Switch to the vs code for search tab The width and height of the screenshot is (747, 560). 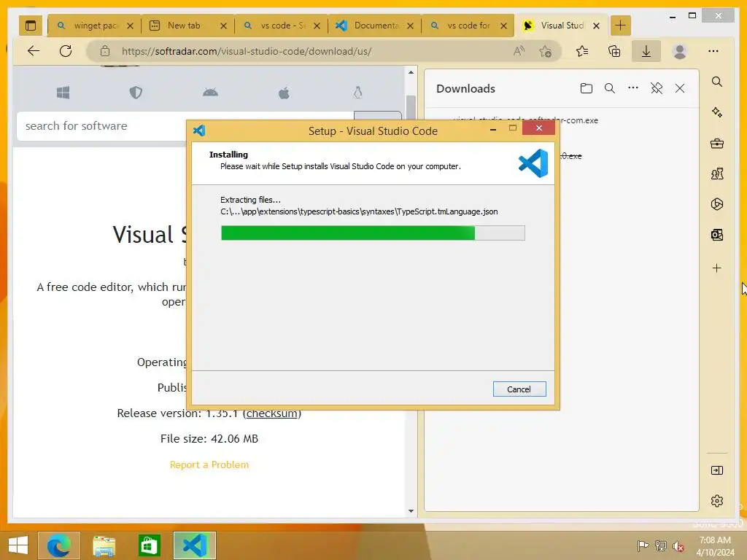pyautogui.click(x=468, y=26)
